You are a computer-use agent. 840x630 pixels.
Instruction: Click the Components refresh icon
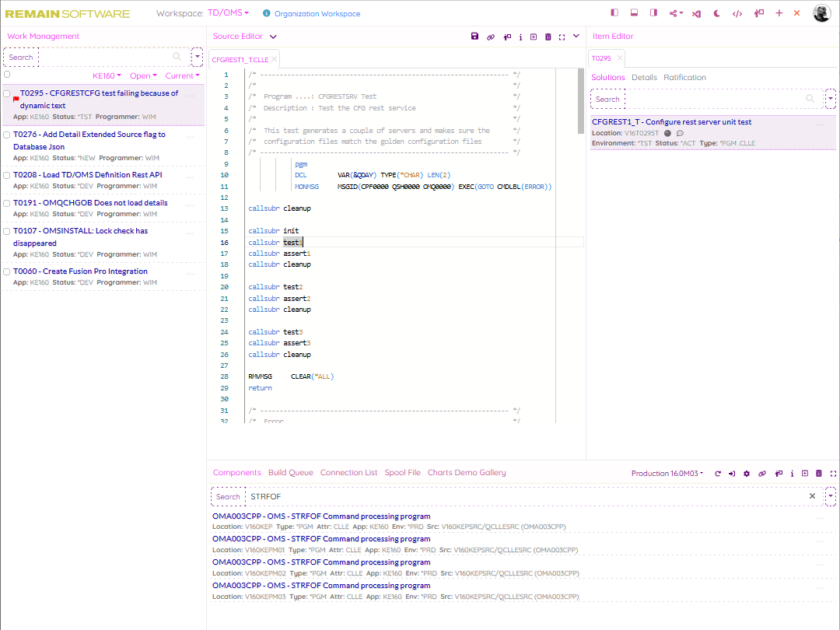pyautogui.click(x=718, y=474)
